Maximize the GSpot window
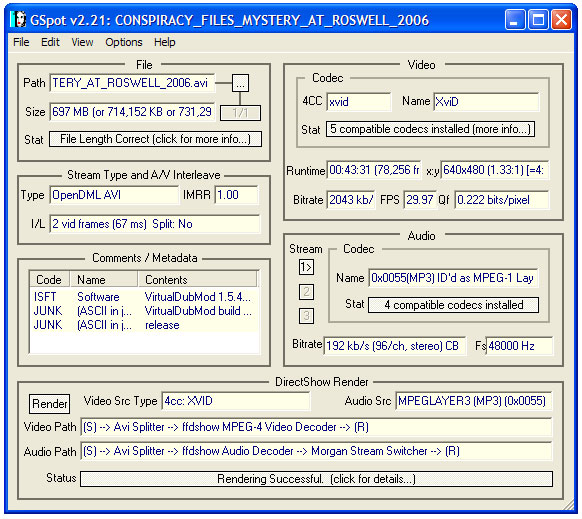The image size is (582, 519). [538, 20]
